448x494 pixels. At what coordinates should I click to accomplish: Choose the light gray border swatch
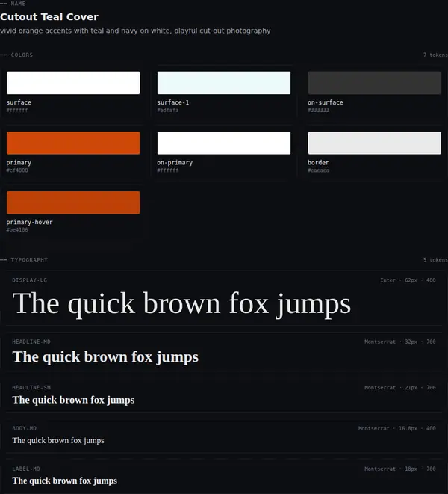pos(374,143)
